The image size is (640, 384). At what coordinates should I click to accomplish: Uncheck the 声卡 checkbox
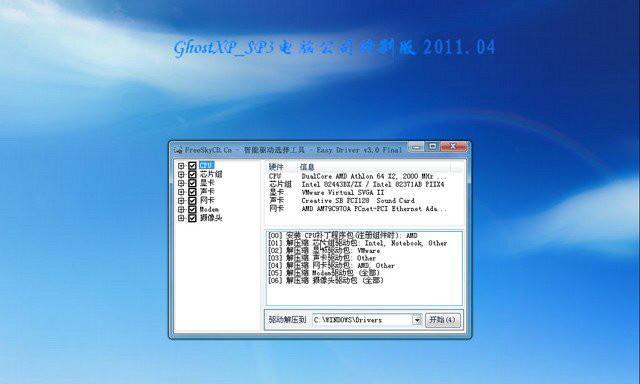click(x=192, y=192)
